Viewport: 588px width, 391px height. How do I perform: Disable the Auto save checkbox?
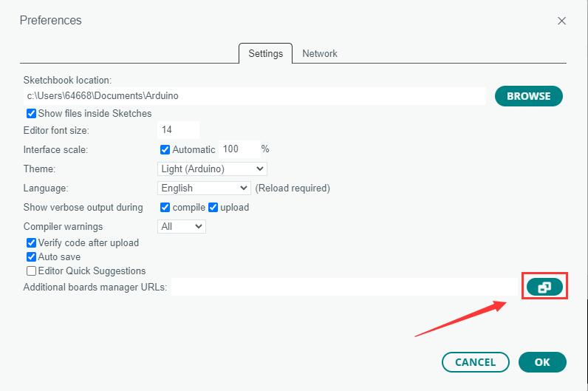(x=32, y=257)
